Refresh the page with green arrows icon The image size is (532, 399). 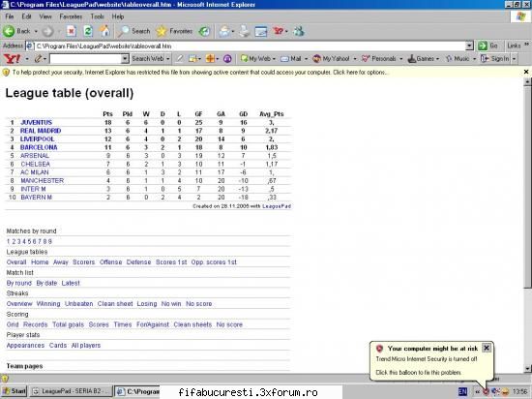click(88, 31)
